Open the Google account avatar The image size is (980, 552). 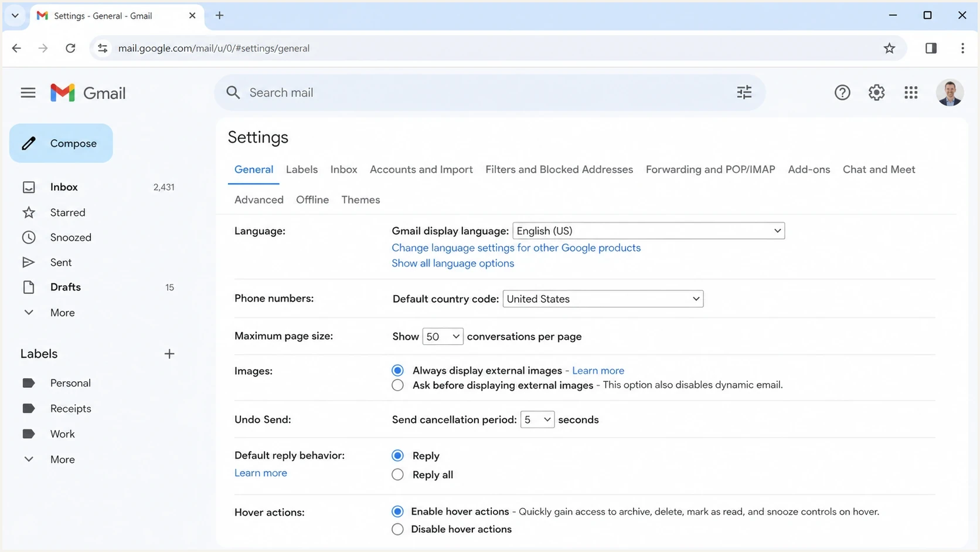pyautogui.click(x=950, y=93)
